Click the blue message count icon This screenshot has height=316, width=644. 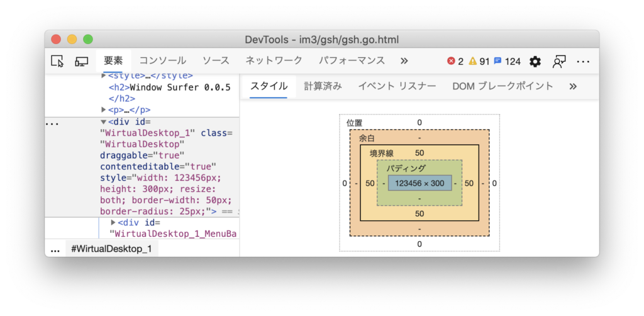[x=497, y=61]
